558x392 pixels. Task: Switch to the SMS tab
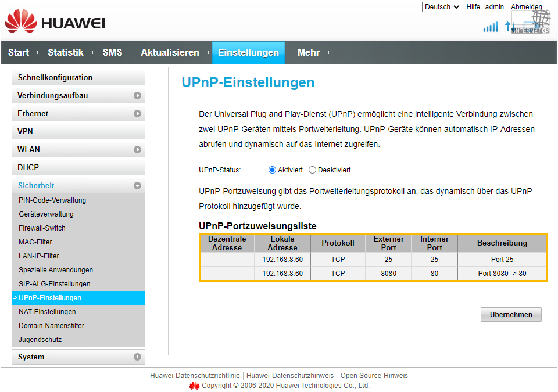112,53
